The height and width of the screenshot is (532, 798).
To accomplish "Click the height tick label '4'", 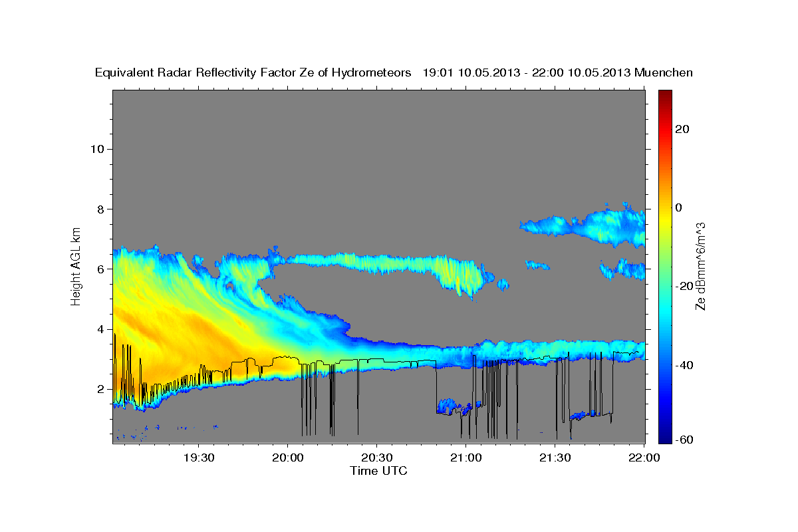I will point(100,329).
